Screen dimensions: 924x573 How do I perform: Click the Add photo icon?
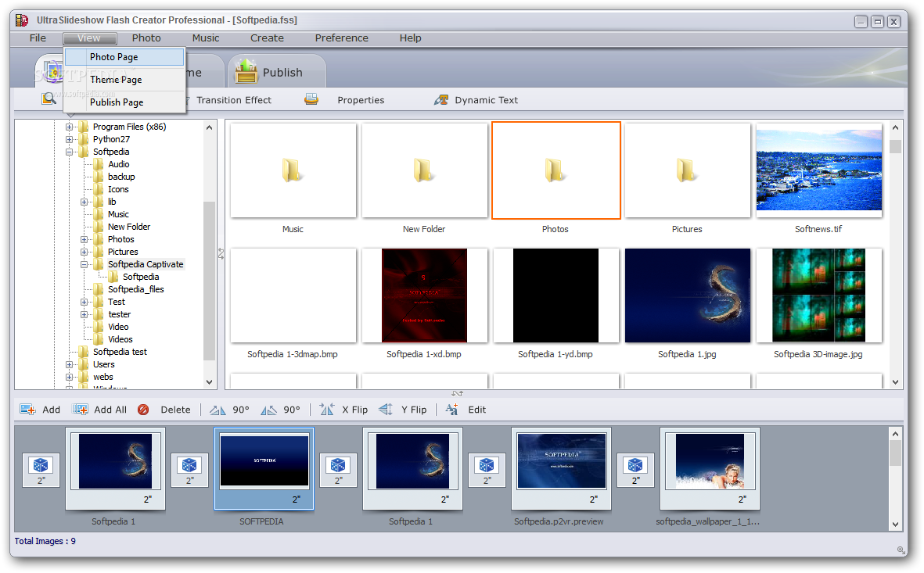coord(27,410)
